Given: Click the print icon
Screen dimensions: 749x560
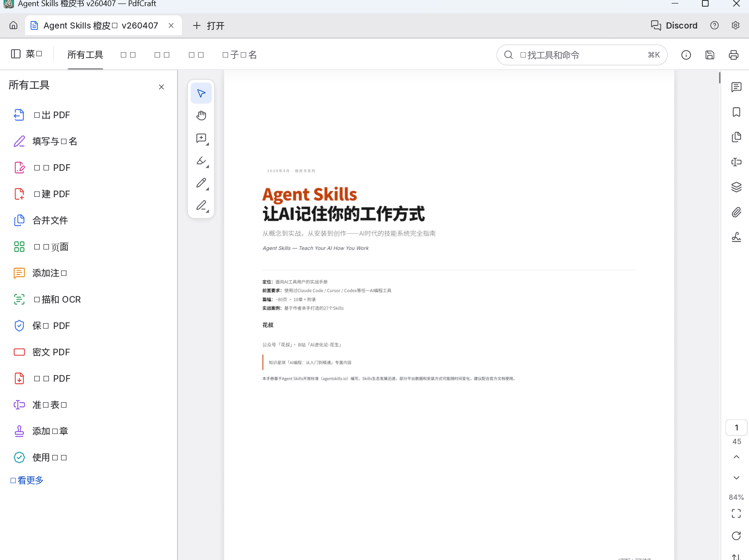Looking at the screenshot, I should 734,55.
